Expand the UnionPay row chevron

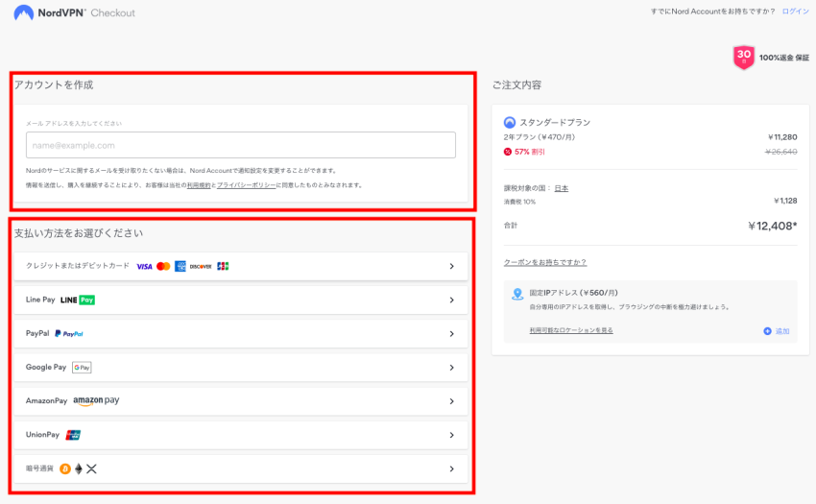452,435
